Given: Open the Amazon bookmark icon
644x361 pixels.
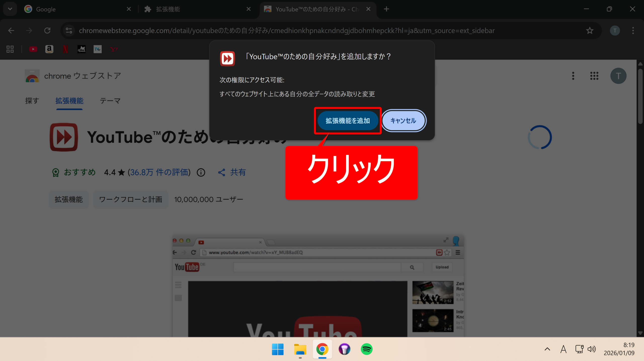Looking at the screenshot, I should 49,49.
